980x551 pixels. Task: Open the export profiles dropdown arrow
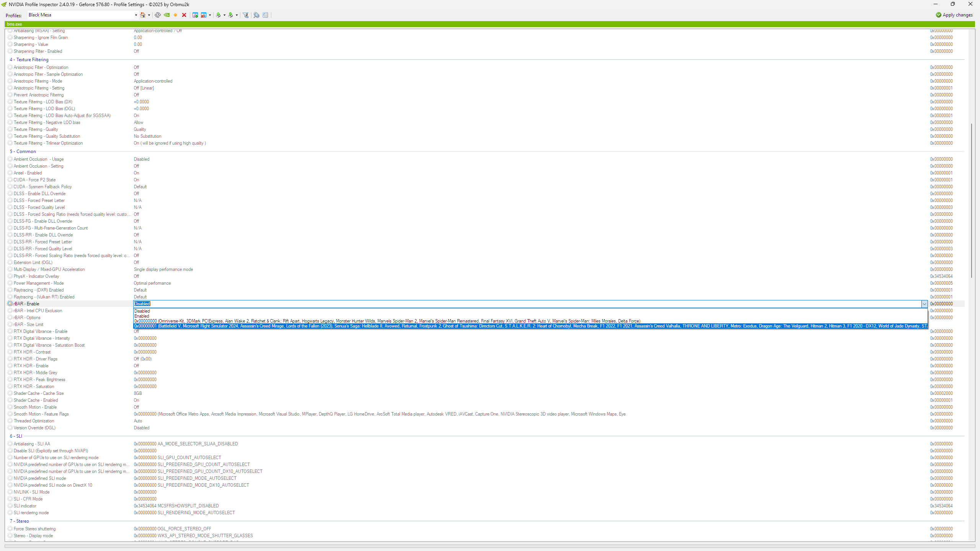[x=224, y=15]
